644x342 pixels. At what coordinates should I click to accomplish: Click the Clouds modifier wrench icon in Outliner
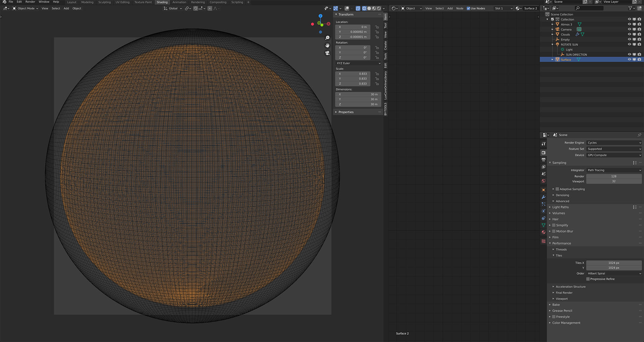click(x=577, y=35)
